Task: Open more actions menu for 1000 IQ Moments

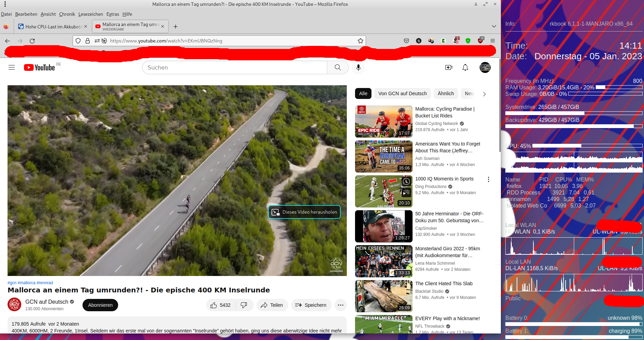Action: pyautogui.click(x=489, y=179)
